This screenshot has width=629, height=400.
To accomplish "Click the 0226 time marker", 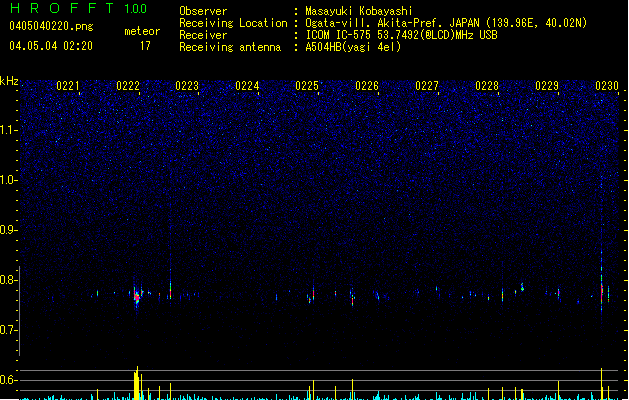I will [x=367, y=86].
